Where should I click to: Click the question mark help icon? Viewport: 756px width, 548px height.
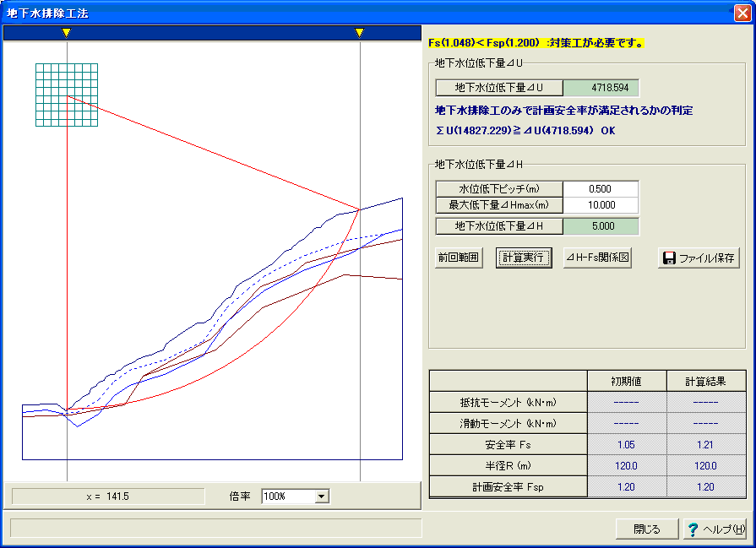693,529
